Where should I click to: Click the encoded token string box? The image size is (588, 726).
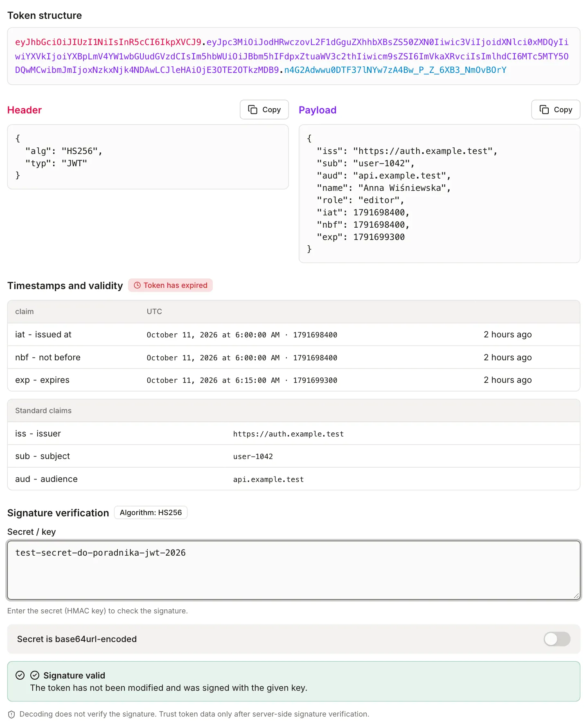[294, 56]
